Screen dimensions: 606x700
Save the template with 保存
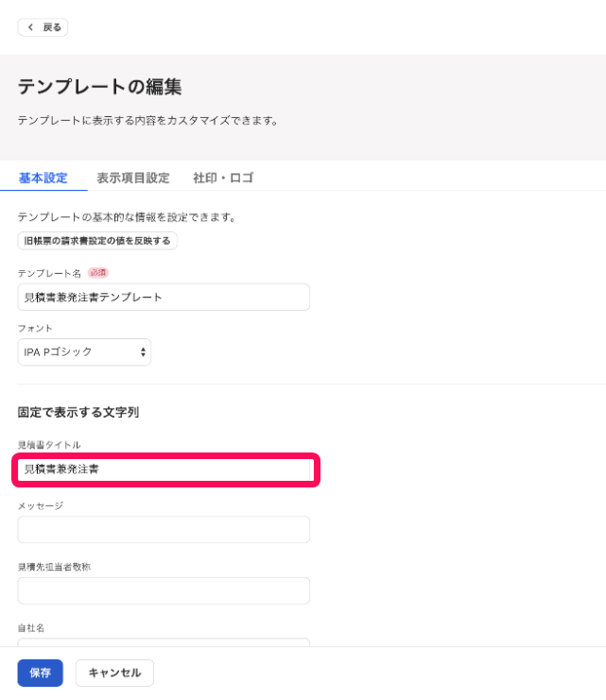point(41,673)
